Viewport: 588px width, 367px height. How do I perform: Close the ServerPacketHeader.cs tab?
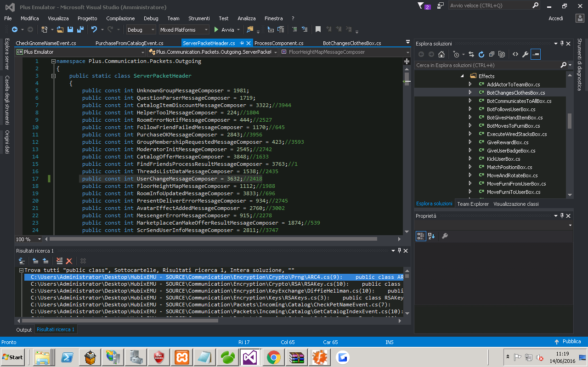pos(249,43)
